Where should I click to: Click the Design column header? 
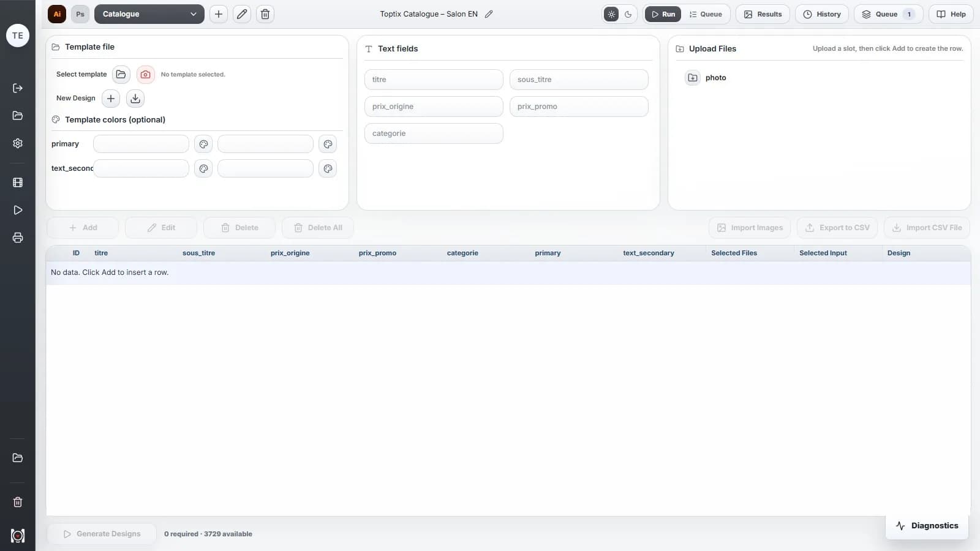point(899,253)
